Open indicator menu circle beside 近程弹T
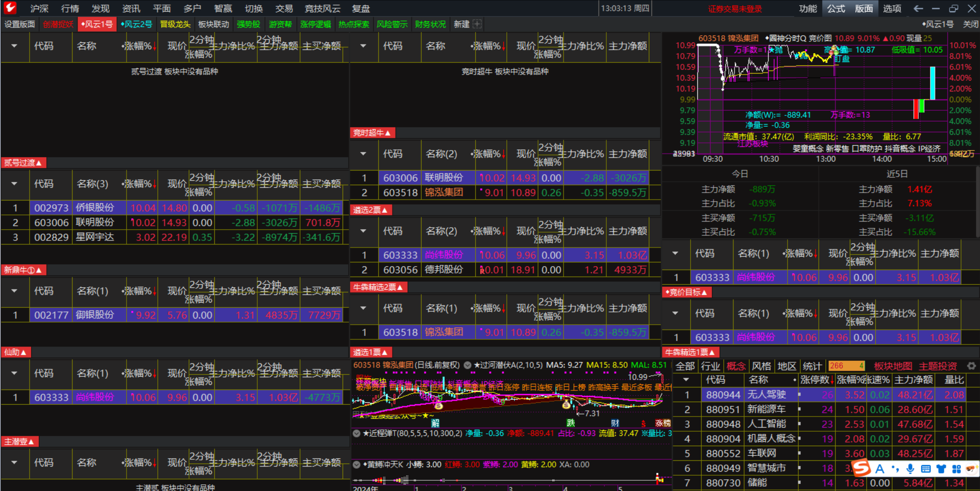The image size is (980, 491). pos(356,433)
